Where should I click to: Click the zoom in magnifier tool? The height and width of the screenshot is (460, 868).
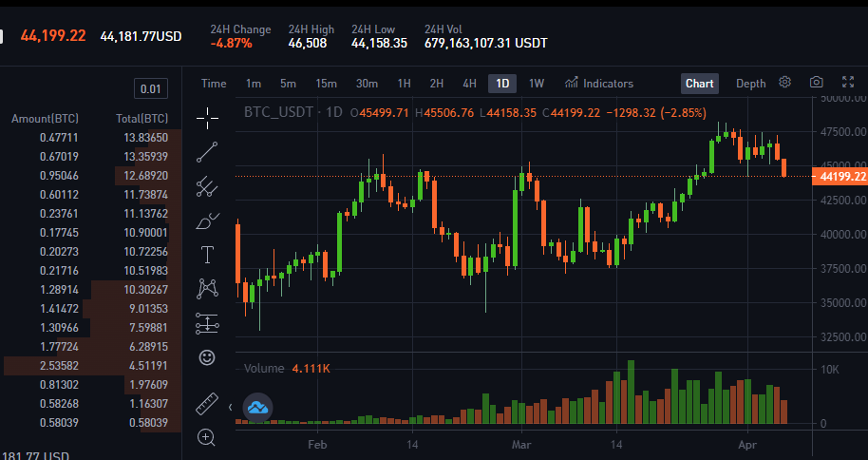point(206,438)
